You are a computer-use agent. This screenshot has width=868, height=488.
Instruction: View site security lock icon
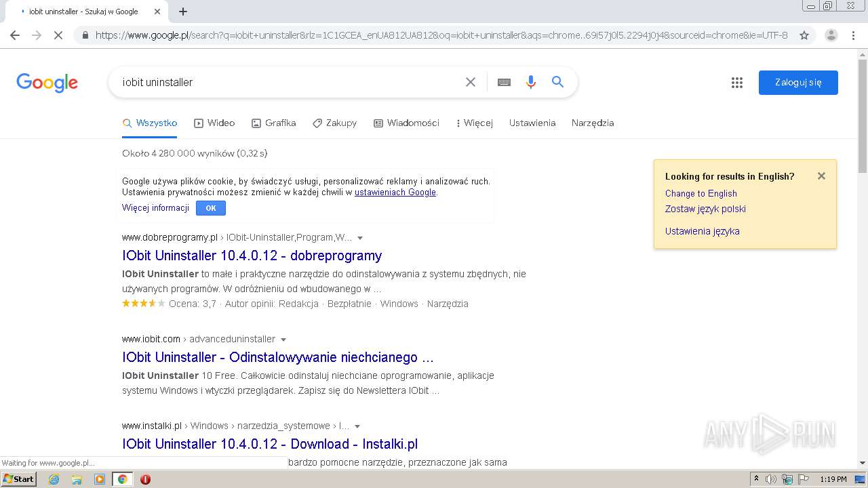(x=85, y=35)
